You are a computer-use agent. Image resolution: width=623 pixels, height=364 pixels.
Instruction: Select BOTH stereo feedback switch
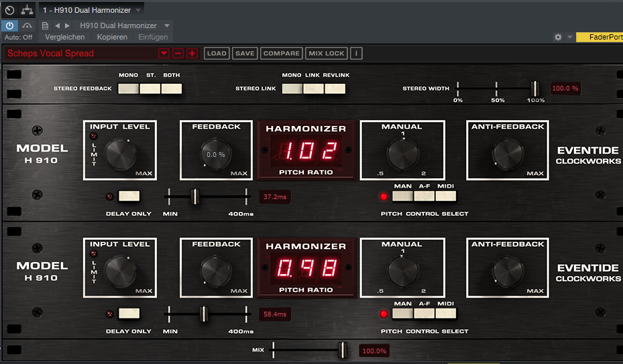click(172, 88)
